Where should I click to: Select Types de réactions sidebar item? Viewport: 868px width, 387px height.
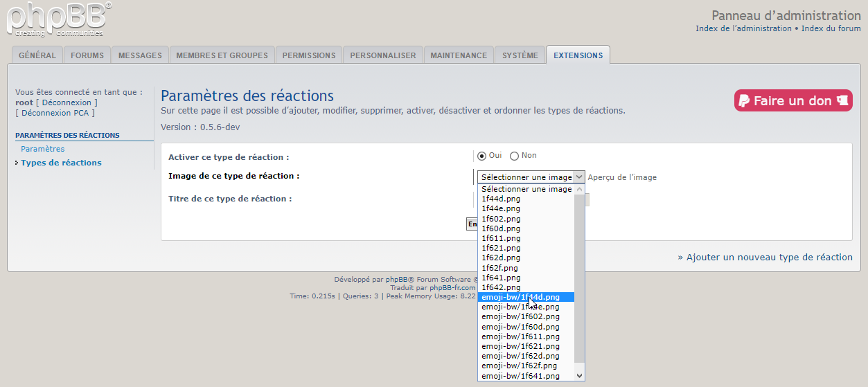click(61, 163)
